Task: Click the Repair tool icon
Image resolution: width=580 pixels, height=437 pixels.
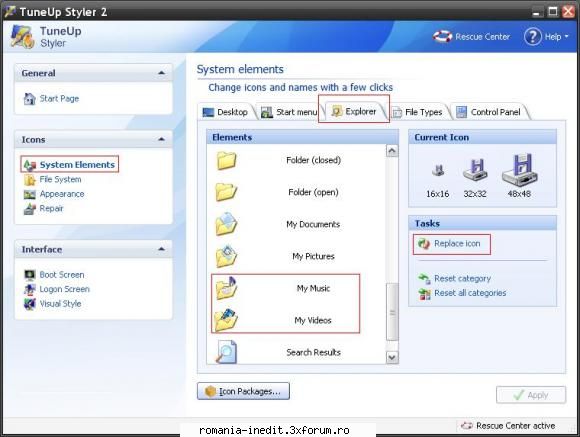Action: 30,209
